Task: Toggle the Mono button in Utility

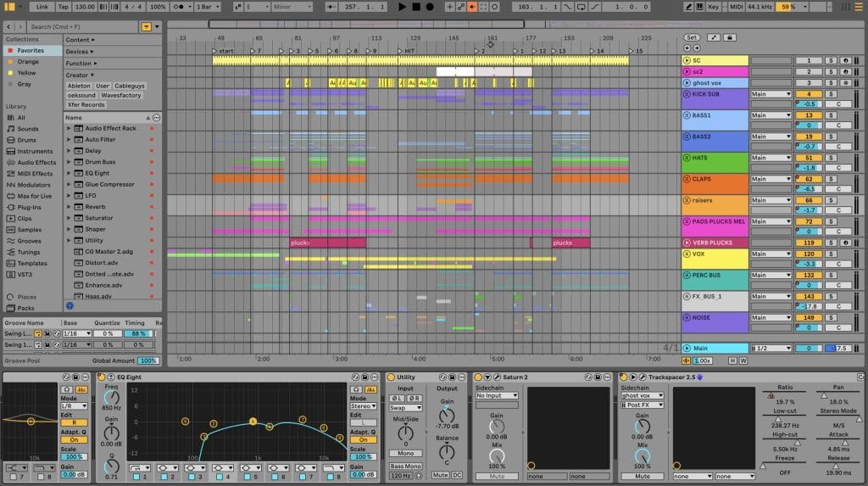Action: pos(405,453)
